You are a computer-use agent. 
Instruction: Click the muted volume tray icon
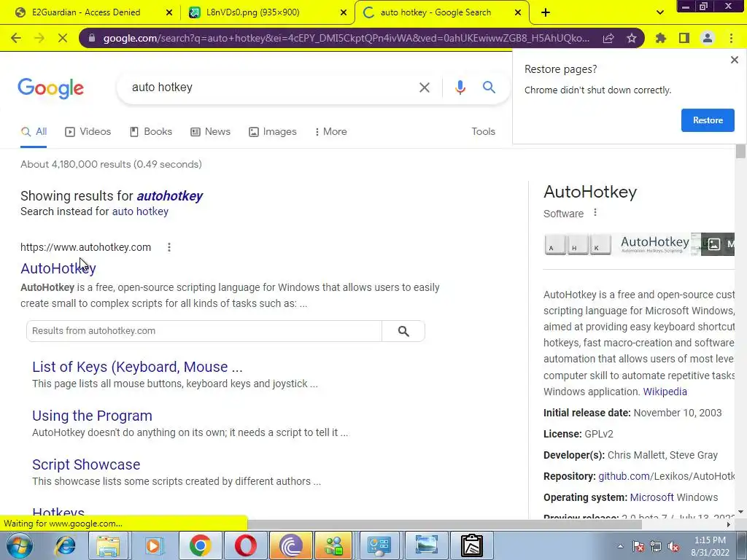coord(673,547)
